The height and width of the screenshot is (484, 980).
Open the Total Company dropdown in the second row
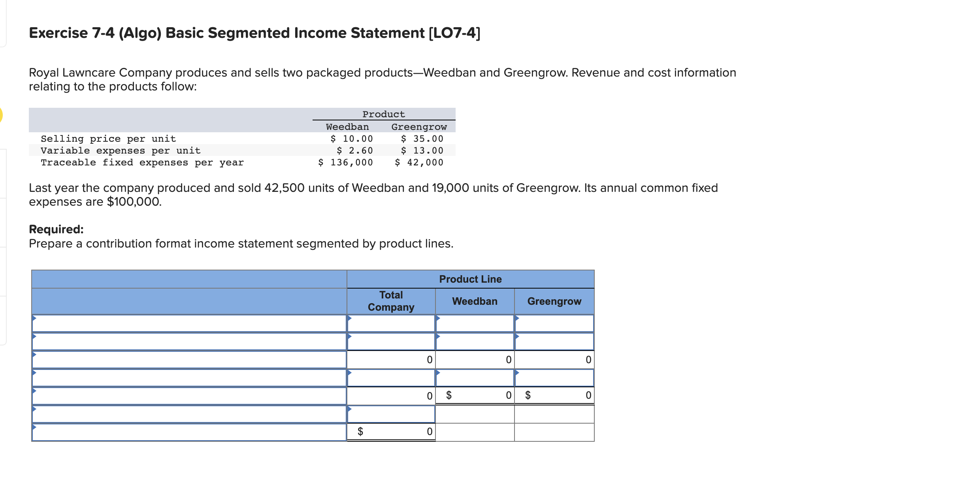[x=391, y=341]
